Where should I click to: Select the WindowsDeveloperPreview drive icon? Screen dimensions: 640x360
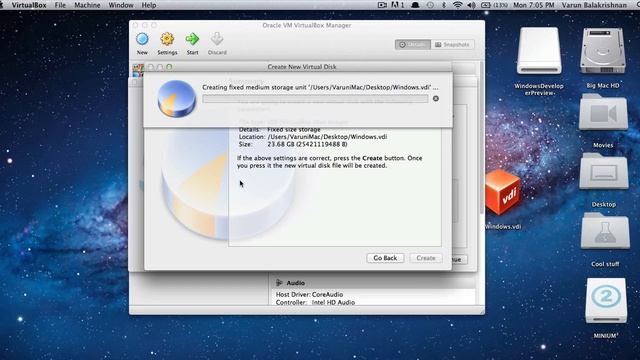(539, 51)
